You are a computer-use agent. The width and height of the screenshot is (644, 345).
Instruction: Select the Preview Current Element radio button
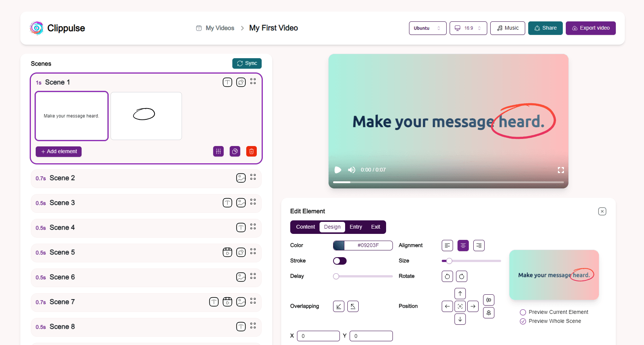coord(523,312)
